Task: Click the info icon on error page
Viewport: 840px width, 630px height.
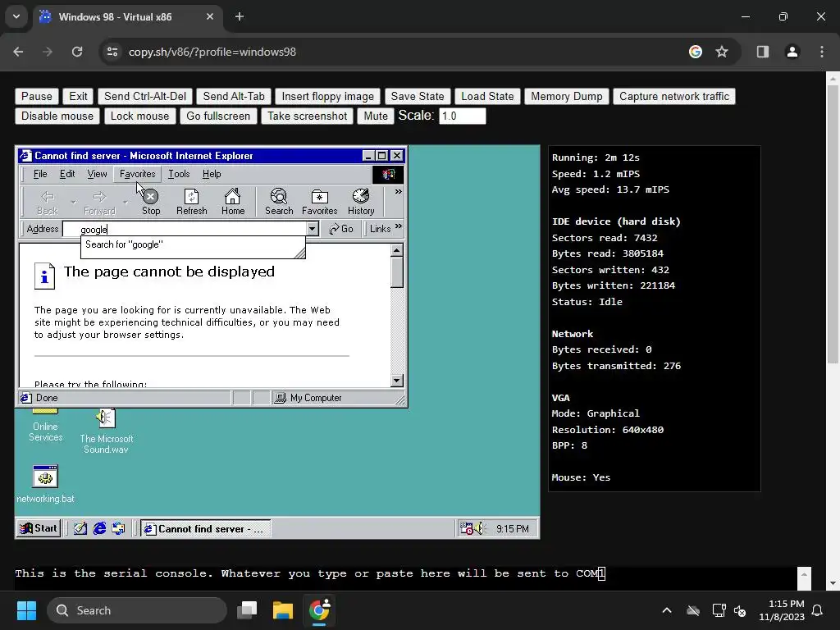Action: 44,276
